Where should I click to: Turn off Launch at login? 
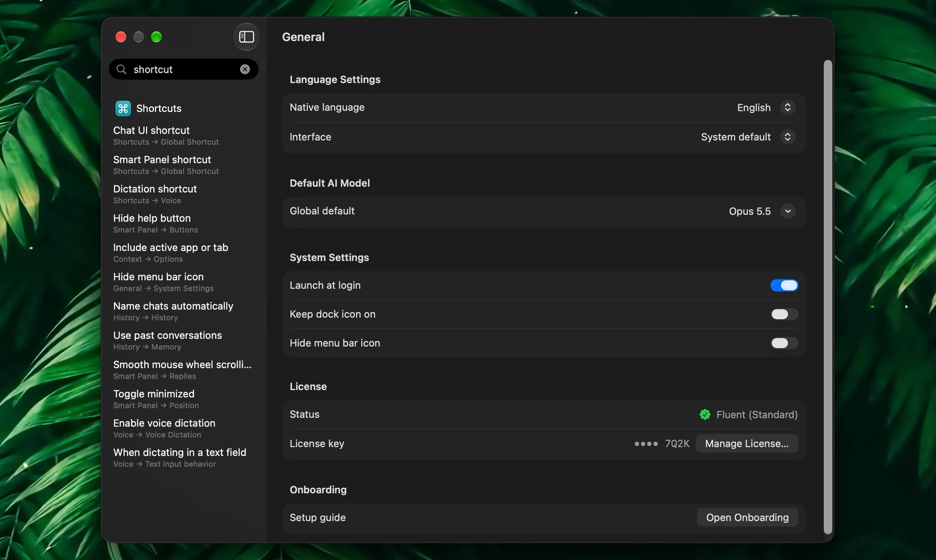coord(784,285)
